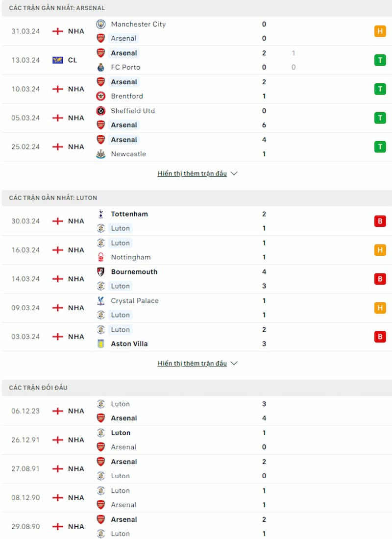
Task: Open the 06.12.23 Luton vs Arsenal match
Action: pyautogui.click(x=196, y=411)
